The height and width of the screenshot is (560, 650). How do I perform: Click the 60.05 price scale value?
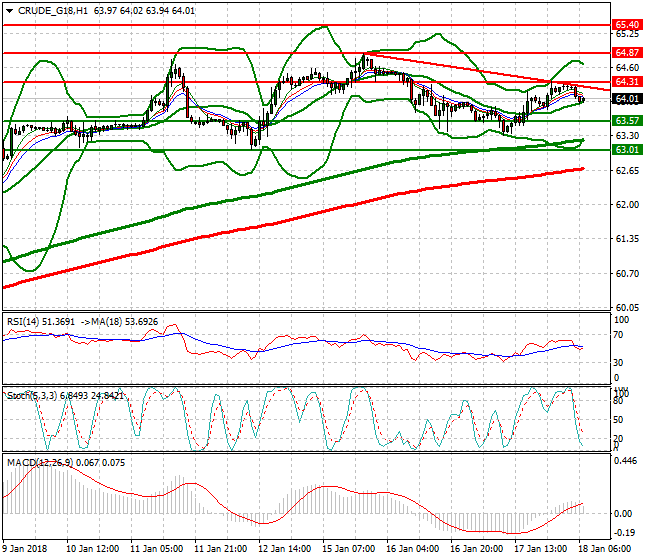pos(627,308)
